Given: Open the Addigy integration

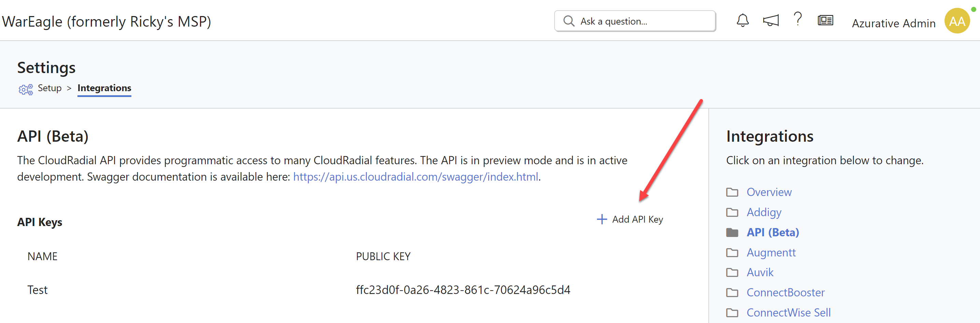Looking at the screenshot, I should click(764, 212).
